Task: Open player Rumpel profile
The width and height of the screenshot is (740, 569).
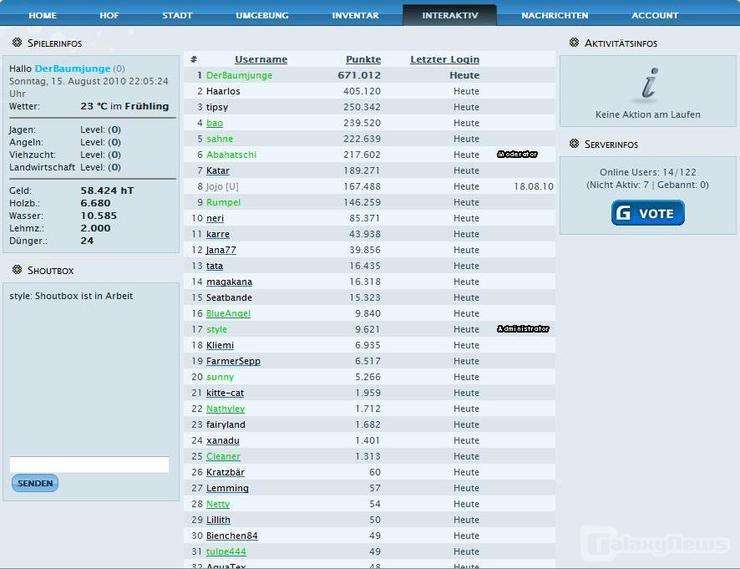Action: [223, 202]
